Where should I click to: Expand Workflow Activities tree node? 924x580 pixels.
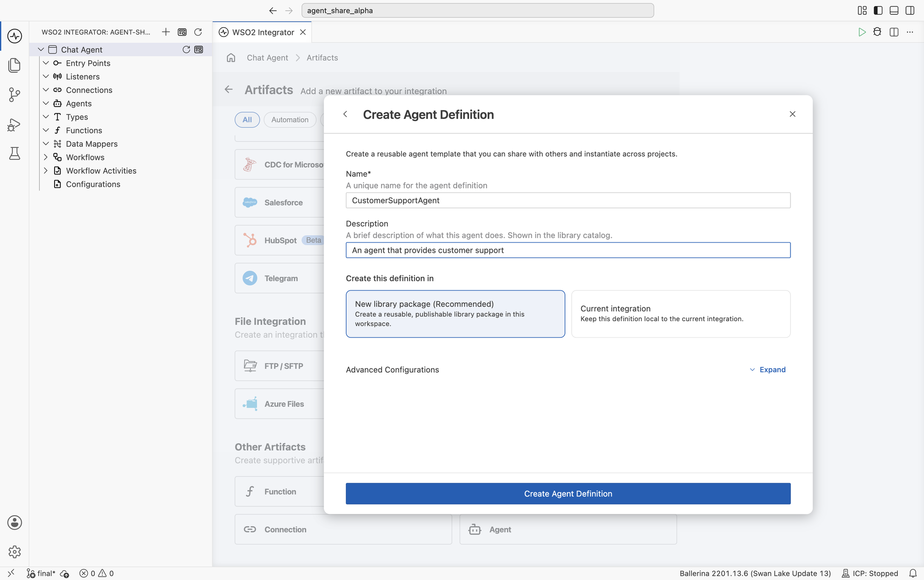pos(46,171)
